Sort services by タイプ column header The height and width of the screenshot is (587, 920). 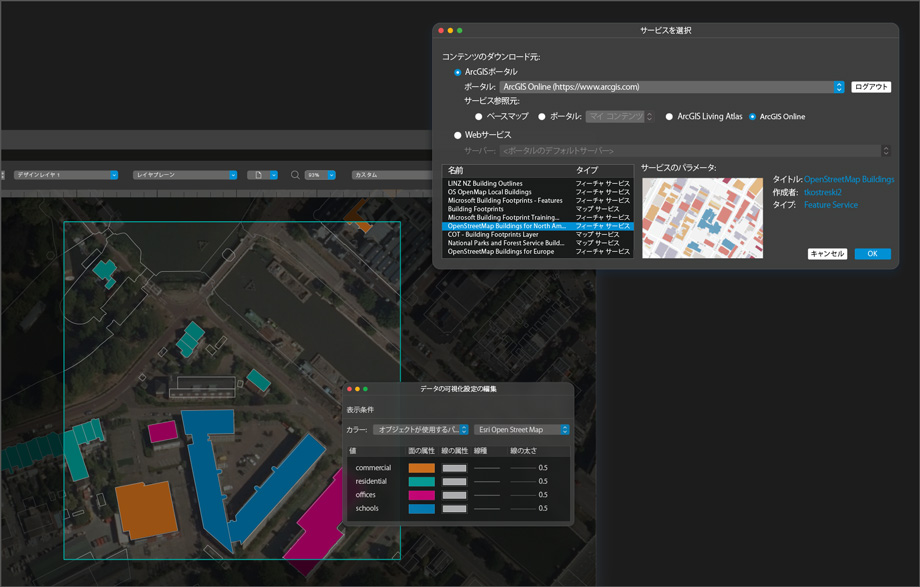(x=587, y=170)
